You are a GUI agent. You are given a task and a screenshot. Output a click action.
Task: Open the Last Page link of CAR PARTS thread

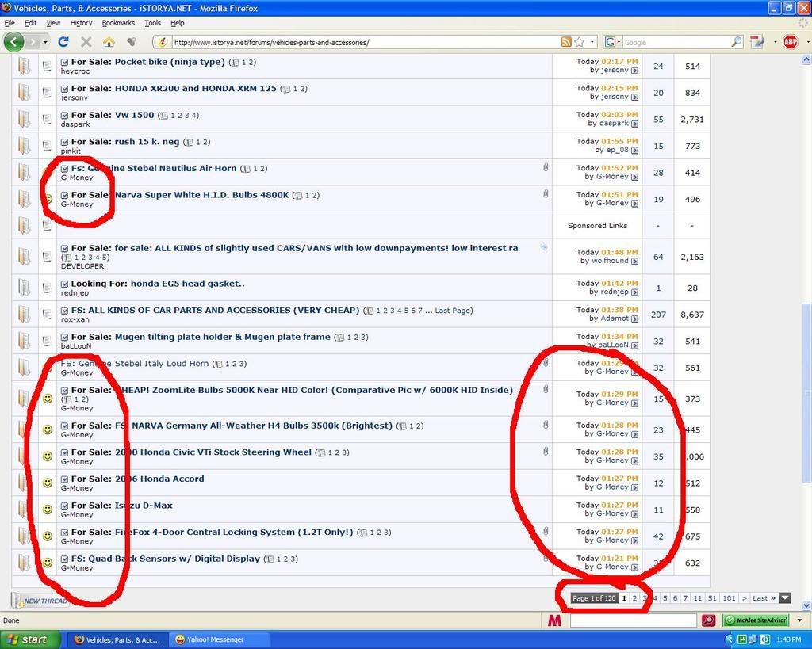point(452,311)
